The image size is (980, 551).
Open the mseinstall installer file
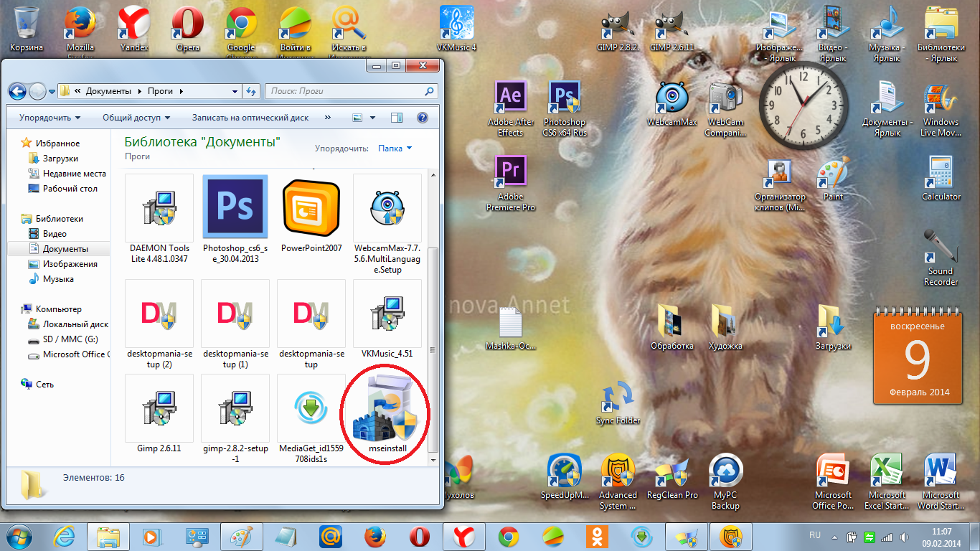387,416
